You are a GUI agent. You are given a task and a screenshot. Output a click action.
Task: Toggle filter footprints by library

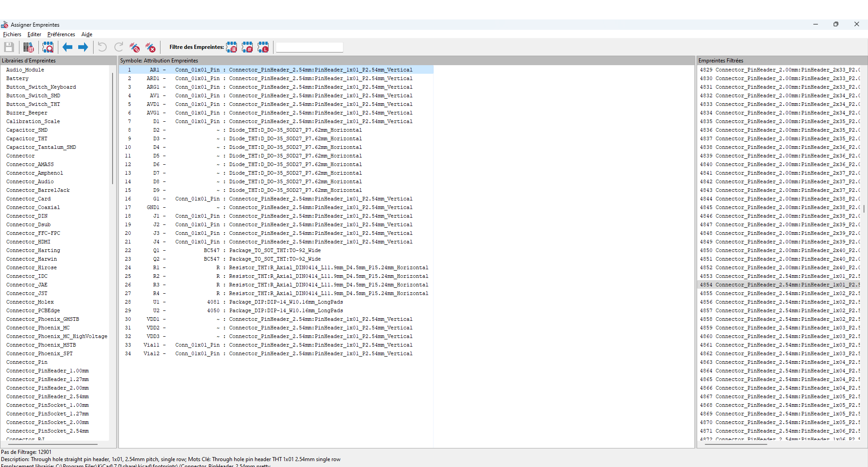tap(263, 47)
